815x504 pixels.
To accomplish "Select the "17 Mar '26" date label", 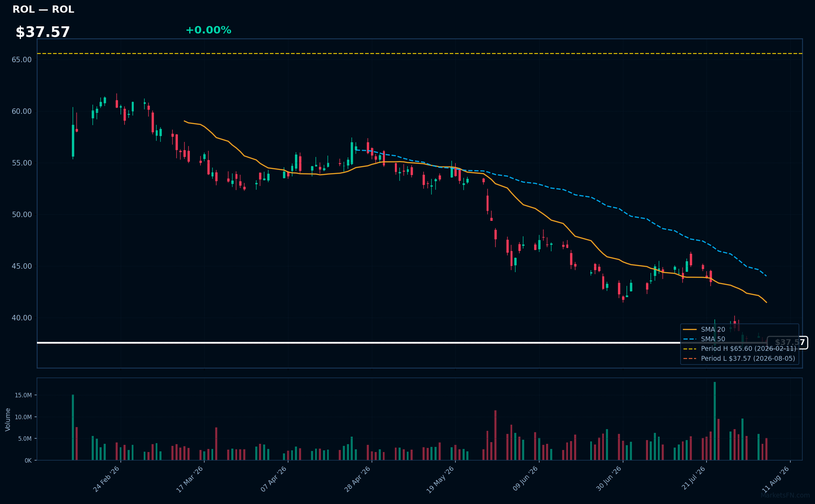I will click(190, 479).
